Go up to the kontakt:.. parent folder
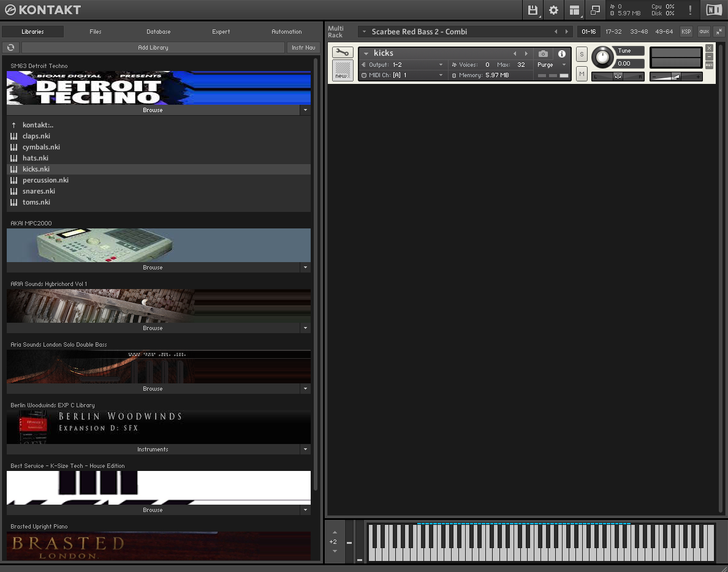This screenshot has height=572, width=728. (x=159, y=125)
